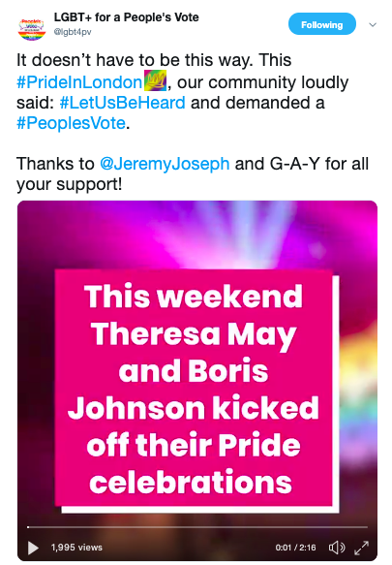Screen dimensions: 392x565
Task: Visit the @JeremyJoseph profile mention
Action: point(165,164)
